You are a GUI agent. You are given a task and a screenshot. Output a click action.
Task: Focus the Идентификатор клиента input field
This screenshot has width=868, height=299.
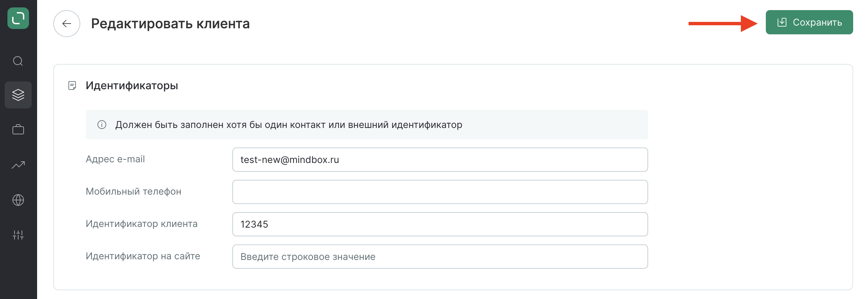(x=440, y=224)
